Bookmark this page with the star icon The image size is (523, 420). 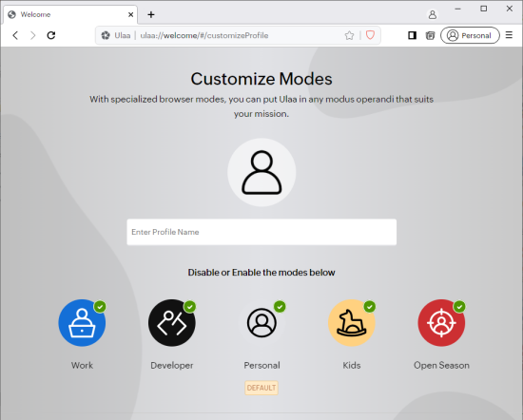pos(349,35)
